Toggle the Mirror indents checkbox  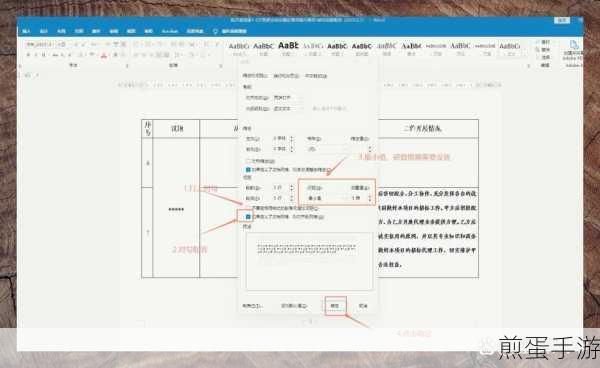click(248, 161)
